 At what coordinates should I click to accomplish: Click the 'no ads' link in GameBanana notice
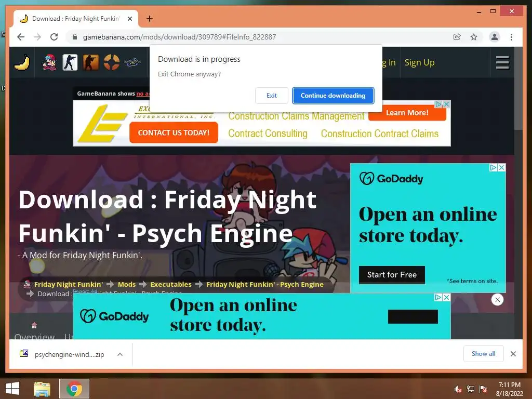pos(142,94)
